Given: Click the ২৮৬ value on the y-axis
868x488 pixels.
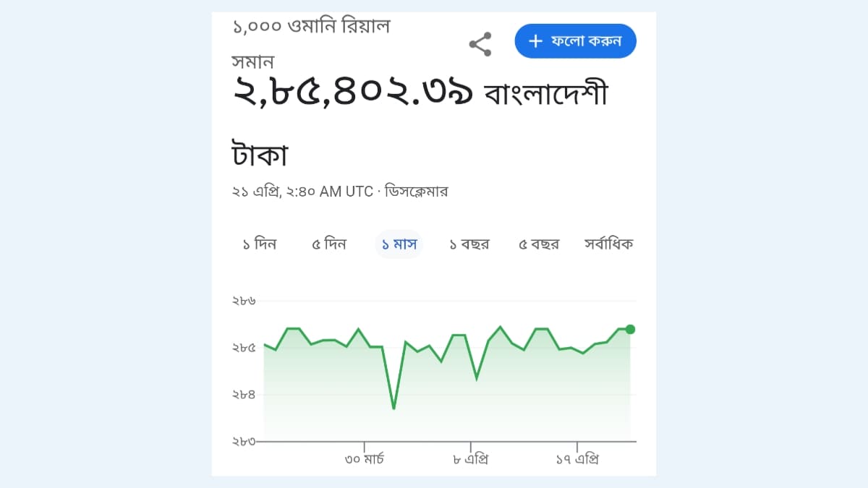Looking at the screenshot, I should pos(246,301).
